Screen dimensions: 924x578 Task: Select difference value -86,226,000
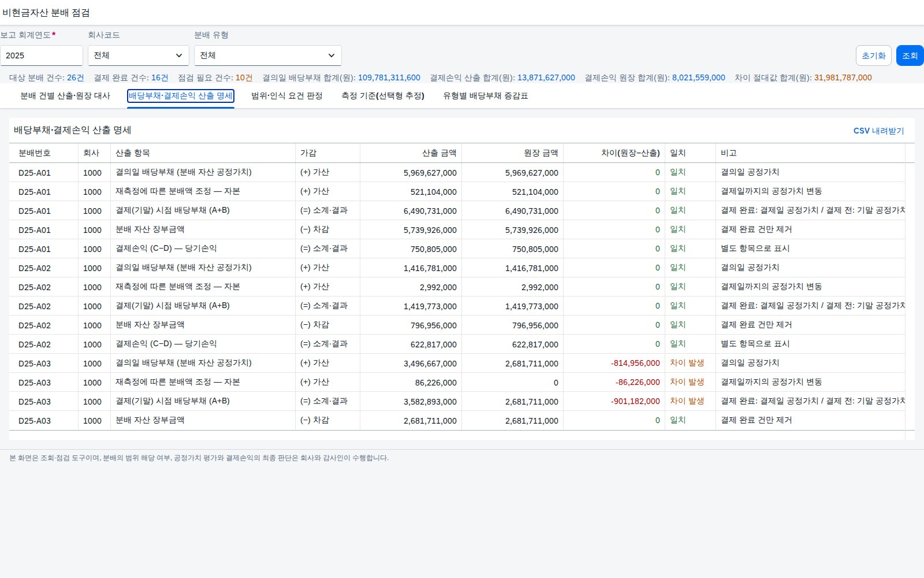638,383
